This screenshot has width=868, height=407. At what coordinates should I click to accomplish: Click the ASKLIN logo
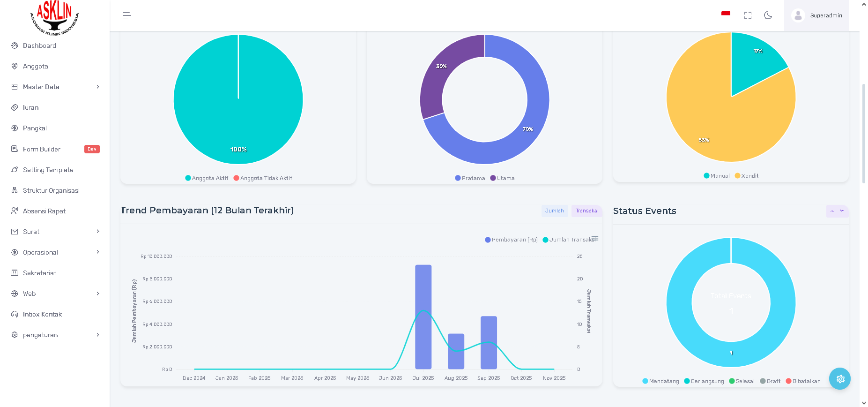pos(54,18)
